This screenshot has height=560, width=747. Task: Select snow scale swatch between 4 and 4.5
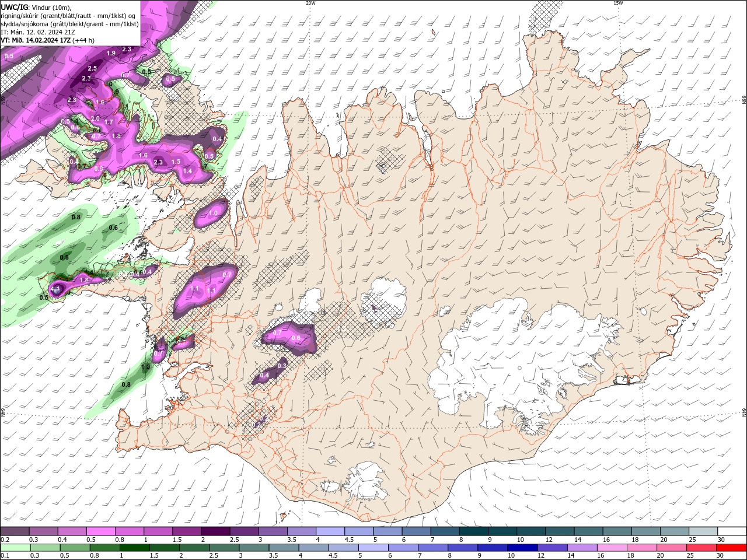point(329,531)
